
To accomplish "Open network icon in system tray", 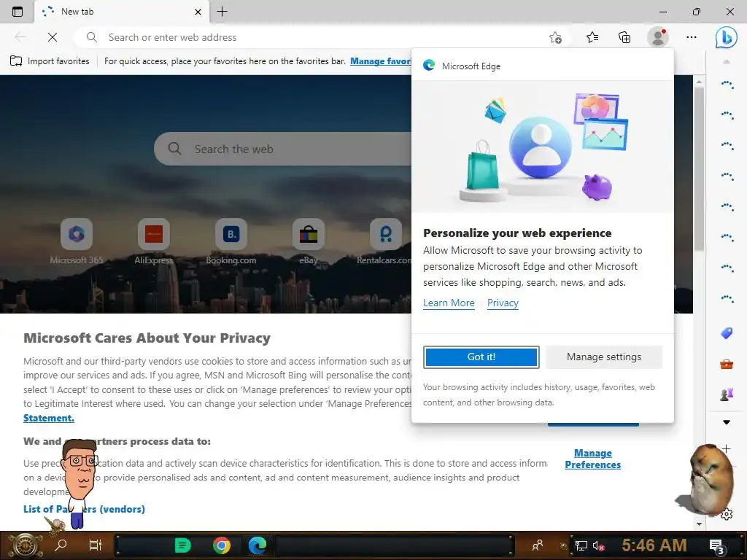I will (x=581, y=545).
